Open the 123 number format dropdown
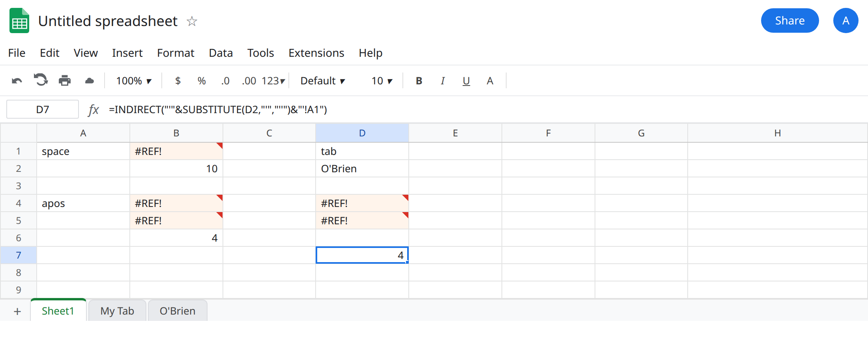Viewport: 868px width, 339px height. point(273,81)
